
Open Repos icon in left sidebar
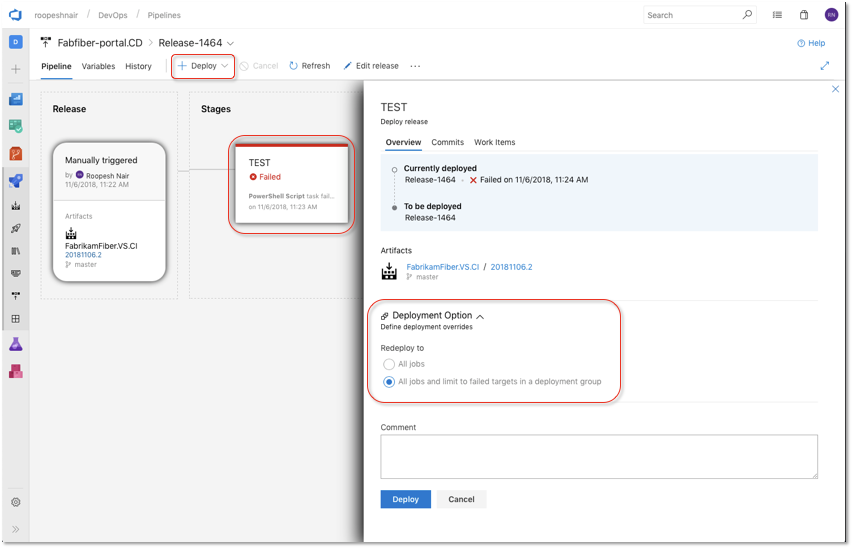tap(16, 154)
